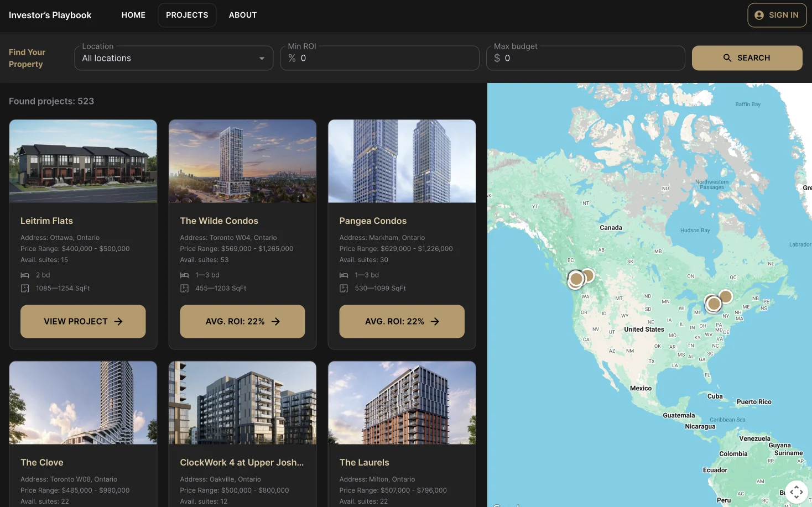Open the ABOUT page
The width and height of the screenshot is (812, 507).
pyautogui.click(x=243, y=15)
